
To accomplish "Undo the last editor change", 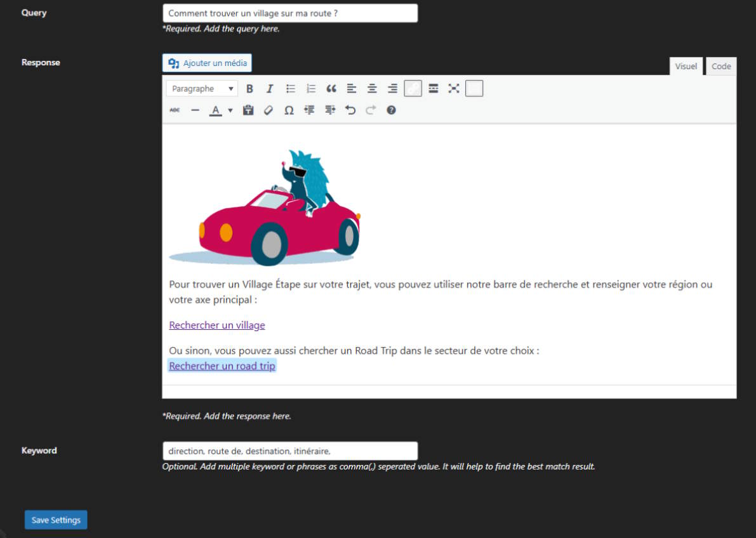I will [x=350, y=110].
